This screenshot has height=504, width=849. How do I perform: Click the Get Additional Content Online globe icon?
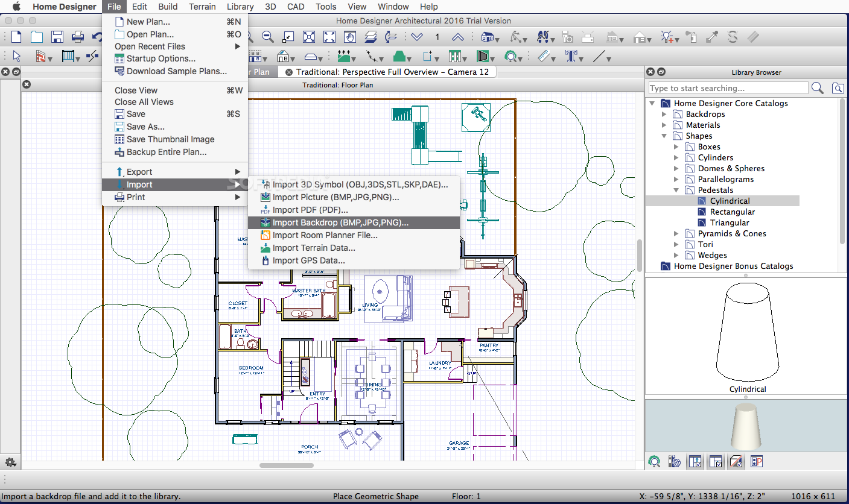pyautogui.click(x=675, y=462)
